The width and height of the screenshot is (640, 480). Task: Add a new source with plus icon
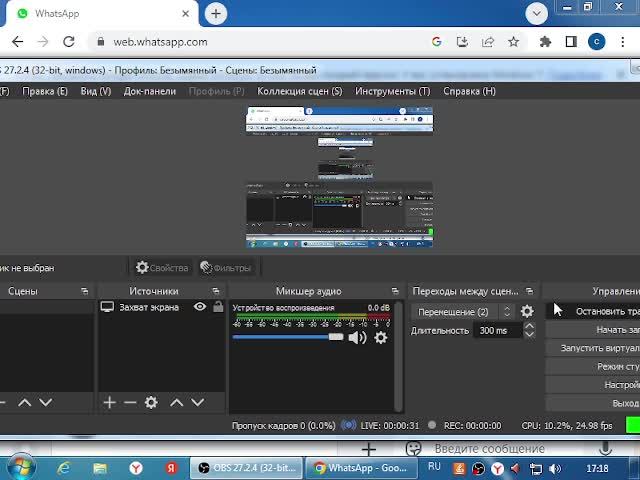pos(109,402)
